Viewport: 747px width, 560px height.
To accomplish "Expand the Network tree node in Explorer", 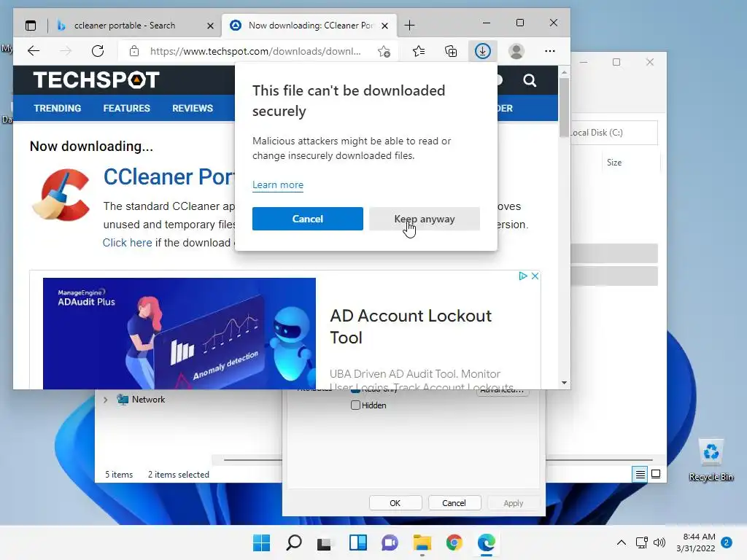I will tap(105, 400).
